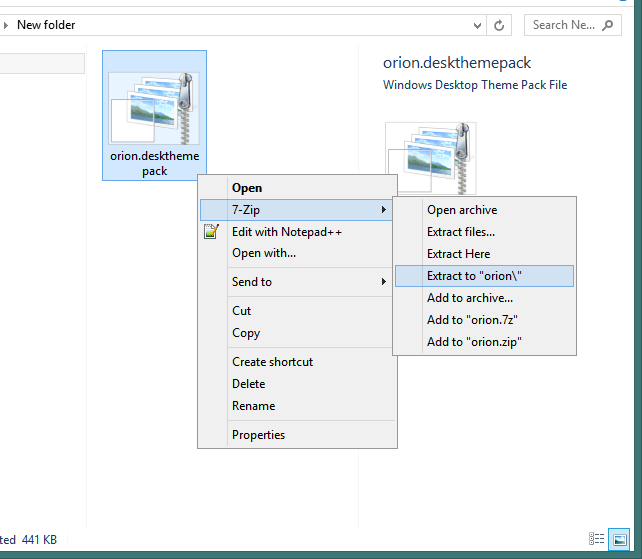Click Extract files... in the submenu

tap(461, 232)
